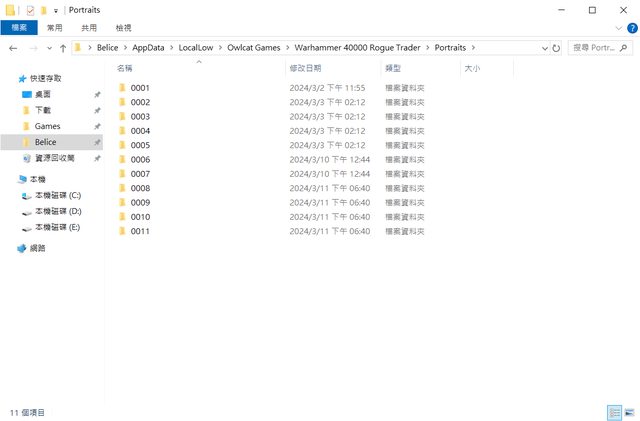Switch to the 檢視 (View) ribbon tab
Screen dimensions: 640x421
pos(123,28)
